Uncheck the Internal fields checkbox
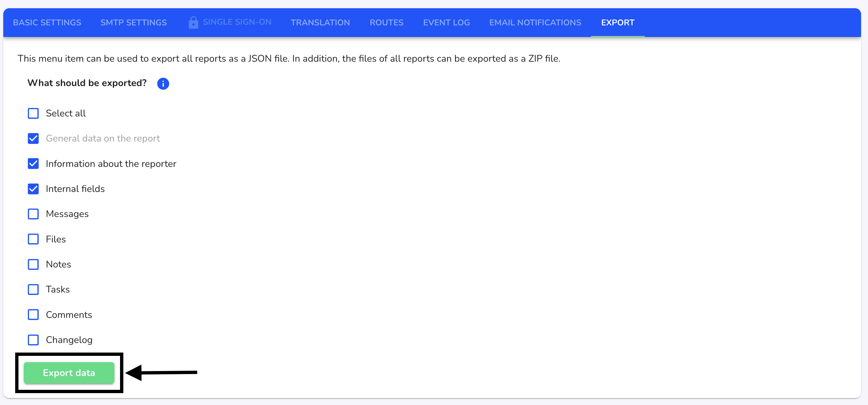 33,189
